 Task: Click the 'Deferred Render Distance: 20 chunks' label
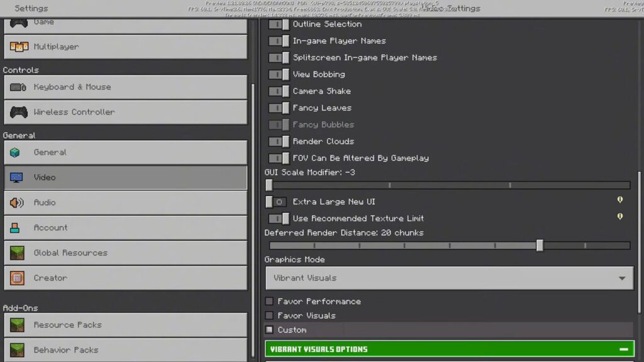(344, 233)
